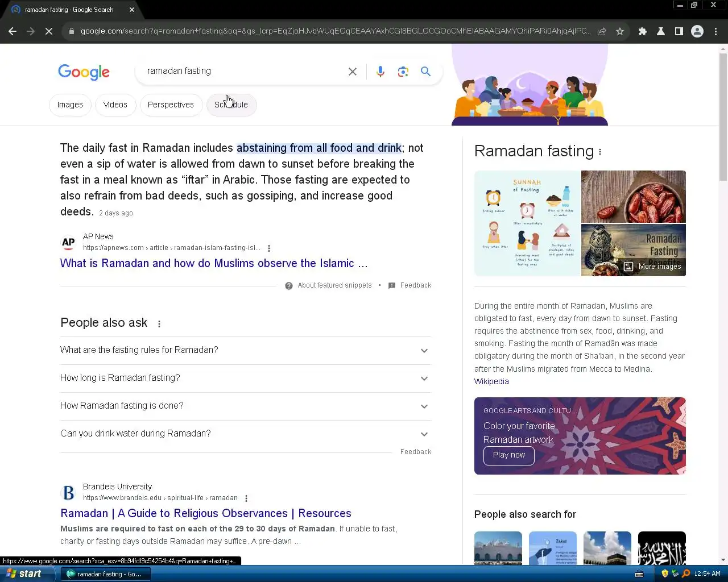Open the Kaaba thumbnail under People also search for
728x582 pixels.
coord(607,548)
